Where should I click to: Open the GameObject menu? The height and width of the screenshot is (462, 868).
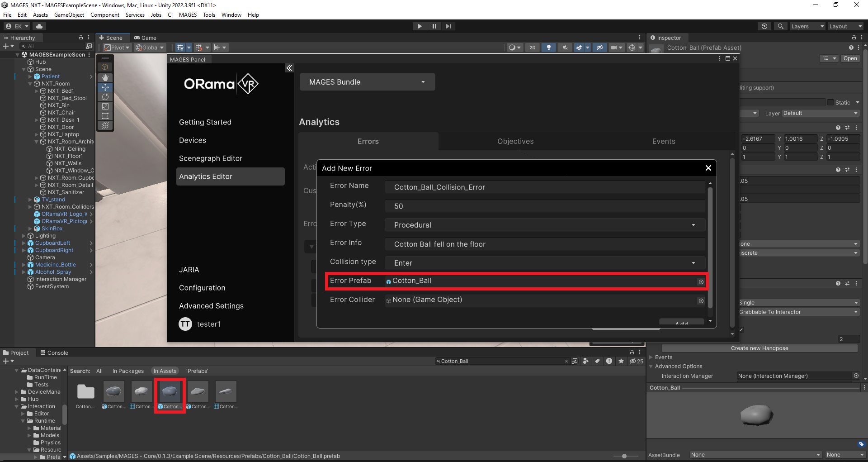pyautogui.click(x=69, y=15)
